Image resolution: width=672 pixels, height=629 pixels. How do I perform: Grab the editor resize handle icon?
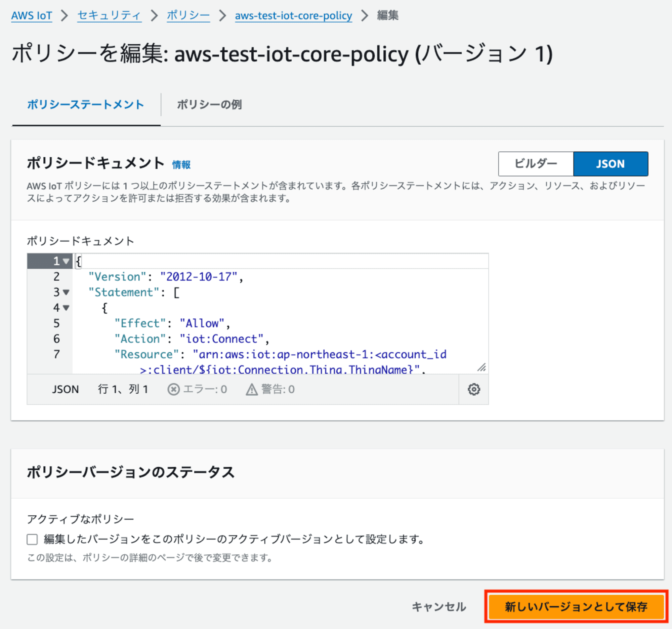coord(481,367)
